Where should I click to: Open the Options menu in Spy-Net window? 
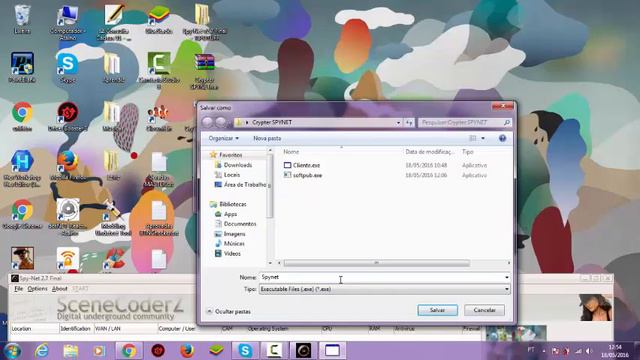(x=38, y=289)
